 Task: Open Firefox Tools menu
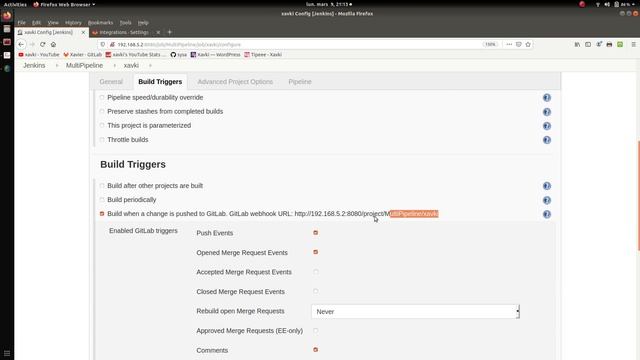pyautogui.click(x=125, y=22)
